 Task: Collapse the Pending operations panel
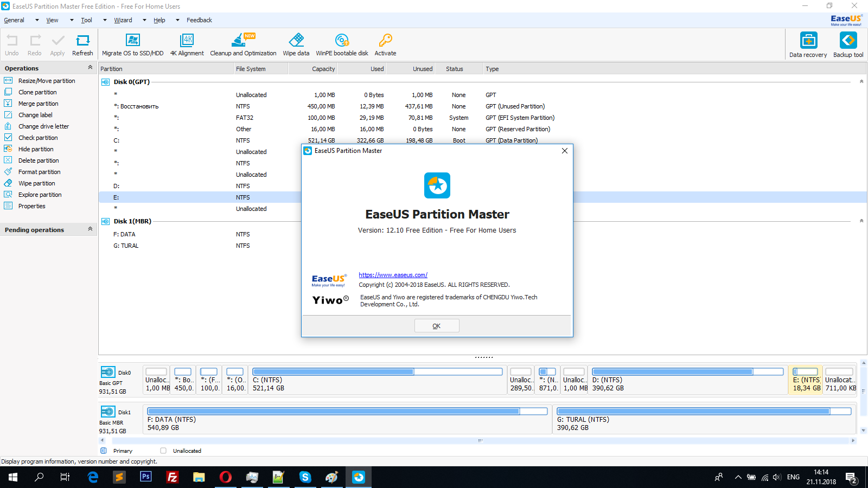[90, 229]
